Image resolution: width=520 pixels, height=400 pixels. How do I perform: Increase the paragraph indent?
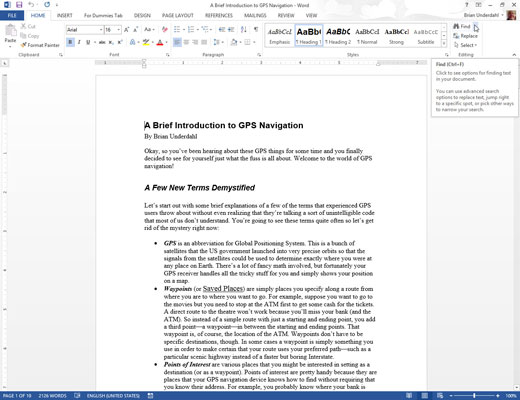point(231,30)
